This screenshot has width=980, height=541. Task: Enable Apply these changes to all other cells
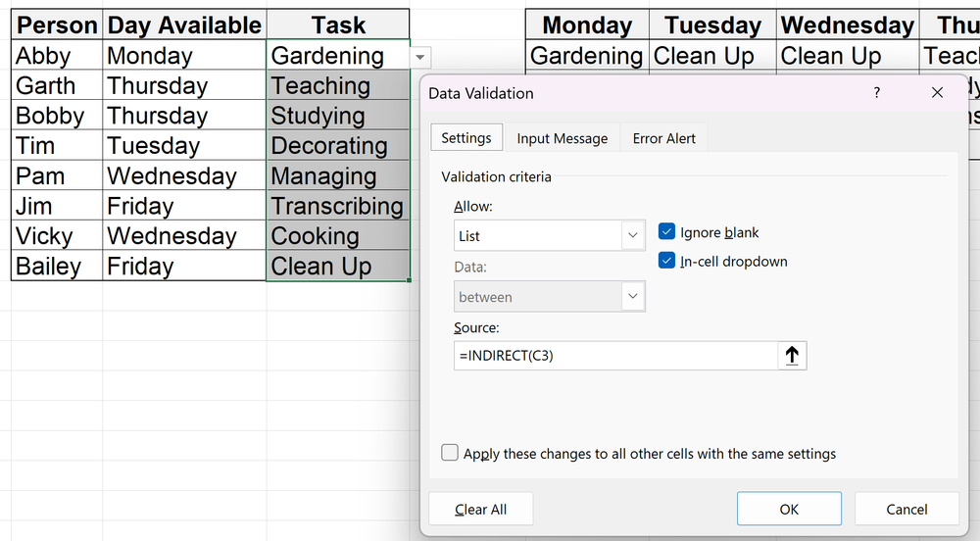tap(450, 453)
